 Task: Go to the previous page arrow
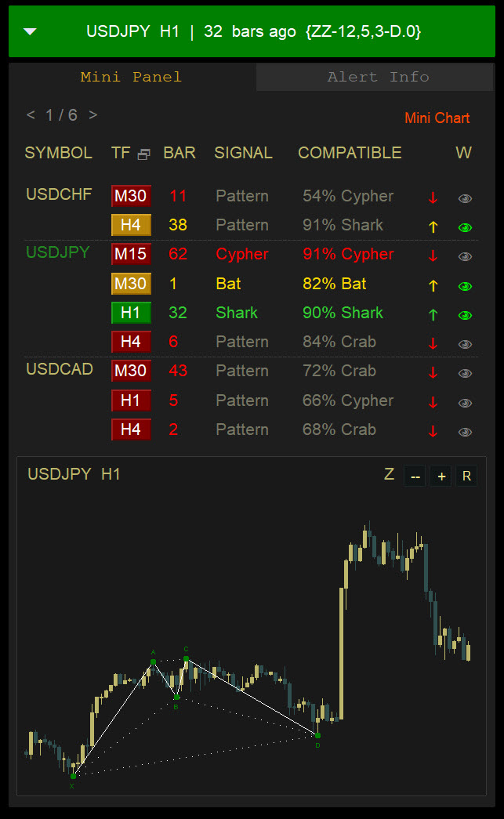click(31, 115)
